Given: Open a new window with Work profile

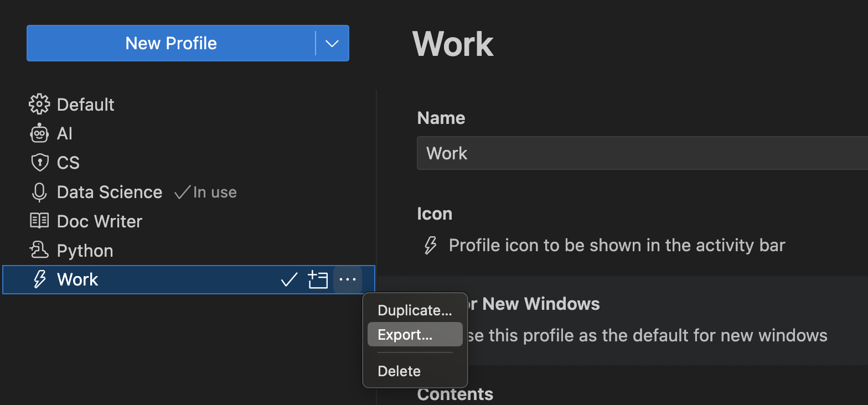Looking at the screenshot, I should [x=318, y=280].
